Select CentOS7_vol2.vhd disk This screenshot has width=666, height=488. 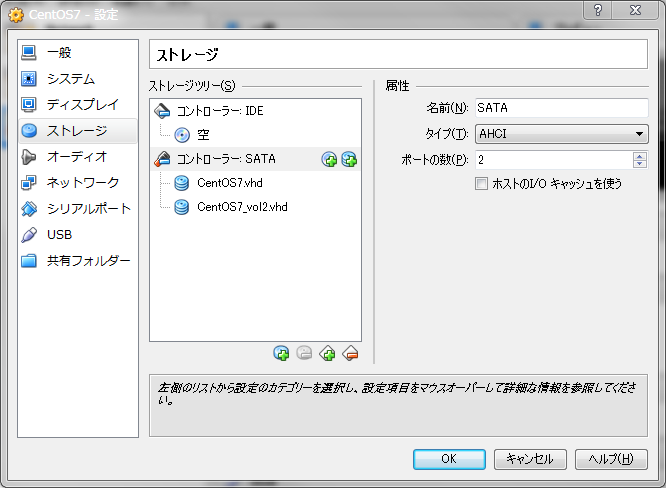pyautogui.click(x=255, y=207)
